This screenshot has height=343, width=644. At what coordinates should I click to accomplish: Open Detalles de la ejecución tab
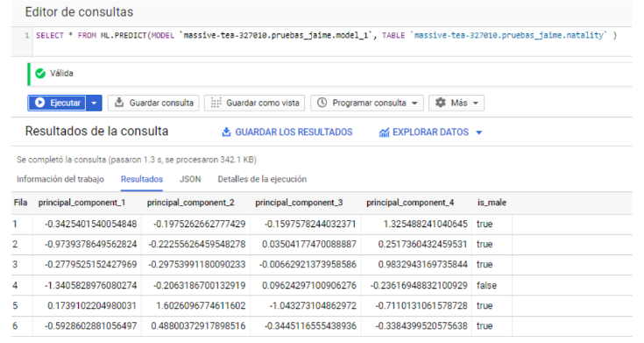pyautogui.click(x=262, y=179)
